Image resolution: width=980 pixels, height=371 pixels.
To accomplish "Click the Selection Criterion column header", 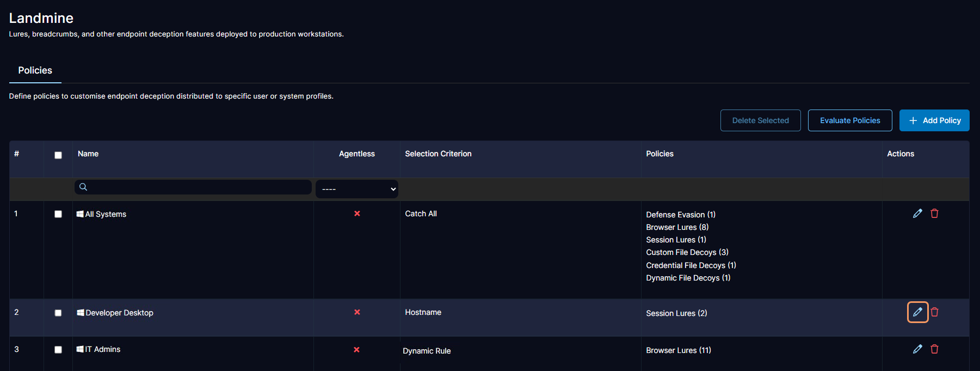I will click(438, 154).
